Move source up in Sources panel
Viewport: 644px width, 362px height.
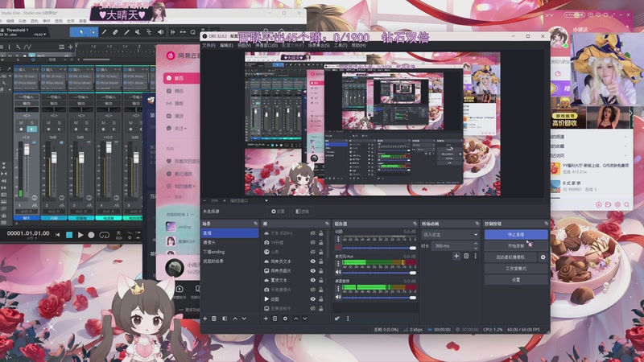(x=295, y=319)
